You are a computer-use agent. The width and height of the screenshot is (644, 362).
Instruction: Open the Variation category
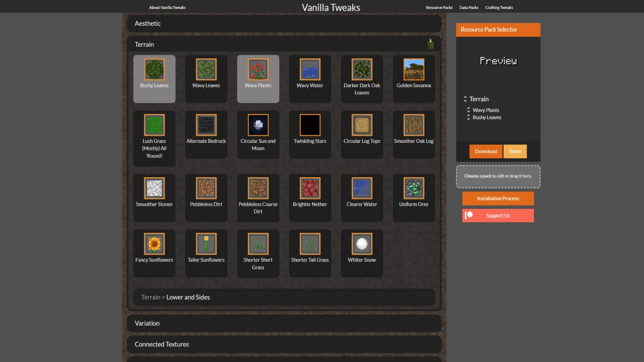(x=283, y=323)
